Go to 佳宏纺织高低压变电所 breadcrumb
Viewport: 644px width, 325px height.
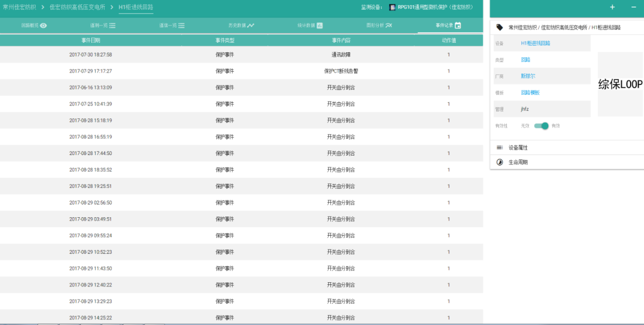click(77, 7)
